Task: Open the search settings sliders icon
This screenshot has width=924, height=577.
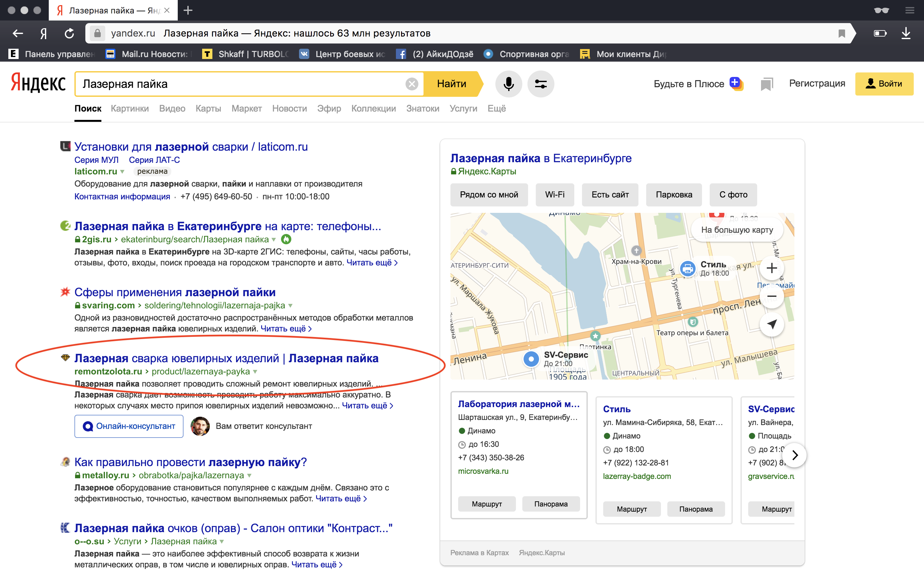Action: click(x=541, y=84)
